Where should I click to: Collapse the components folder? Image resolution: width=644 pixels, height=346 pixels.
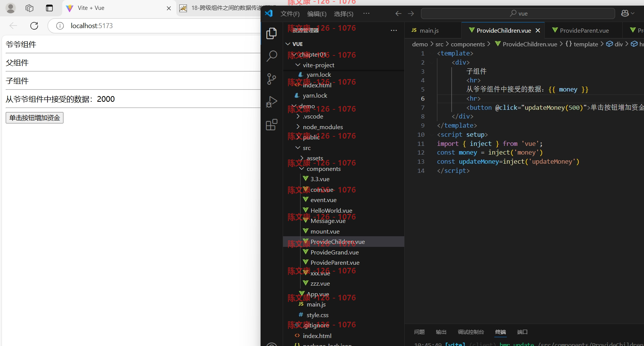pyautogui.click(x=302, y=169)
